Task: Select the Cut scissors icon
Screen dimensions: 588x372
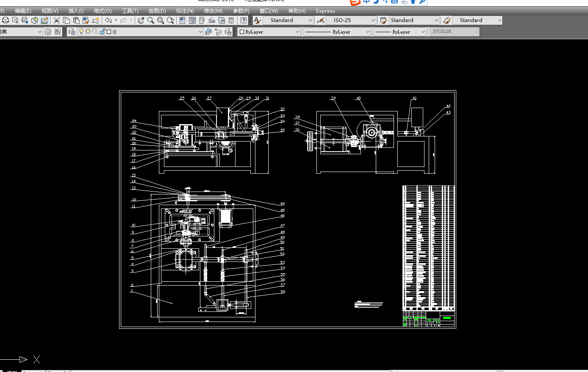Action: [x=57, y=20]
